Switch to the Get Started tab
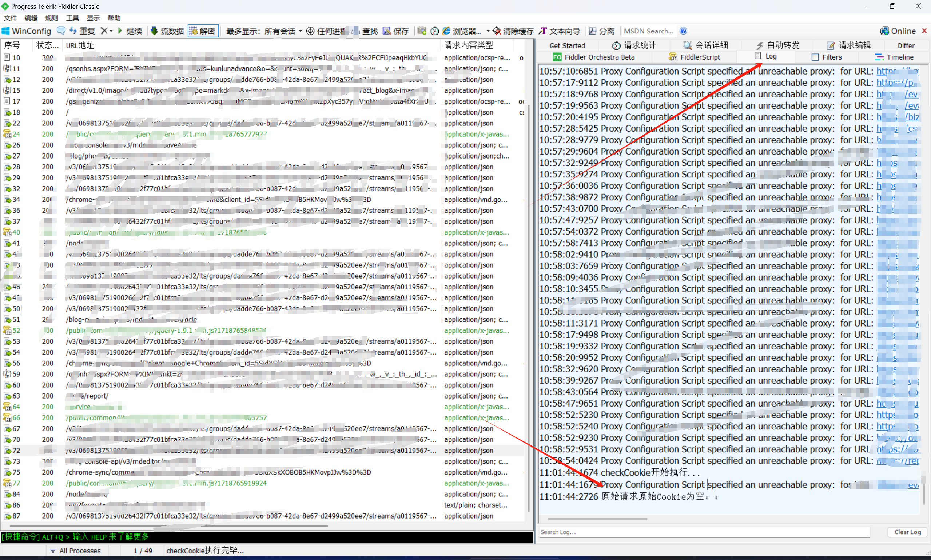Screen dimensions: 931x560 (x=567, y=45)
